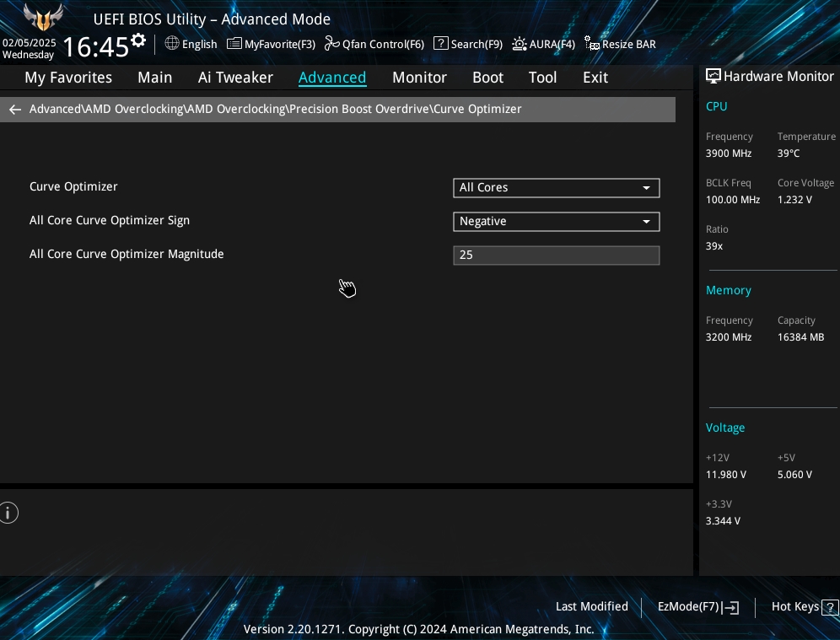The image size is (840, 640).
Task: Select the Exit tab
Action: (595, 78)
